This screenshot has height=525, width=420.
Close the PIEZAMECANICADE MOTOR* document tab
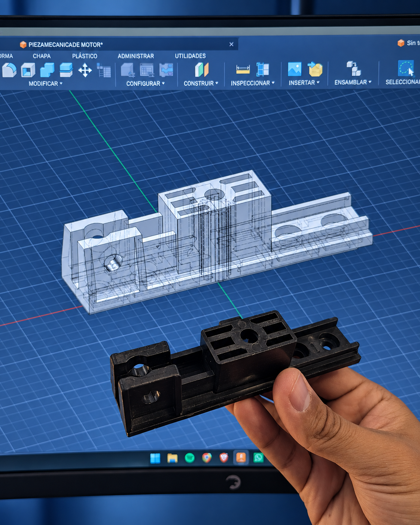tap(231, 44)
